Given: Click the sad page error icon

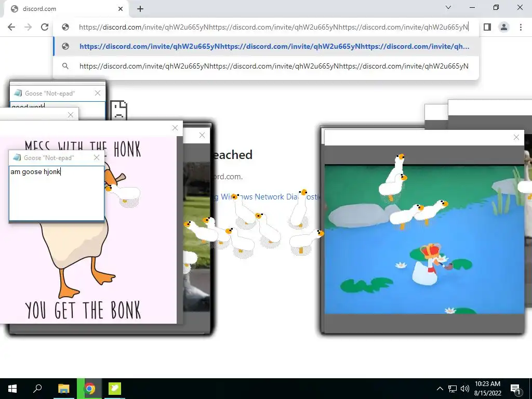Looking at the screenshot, I should click(119, 110).
